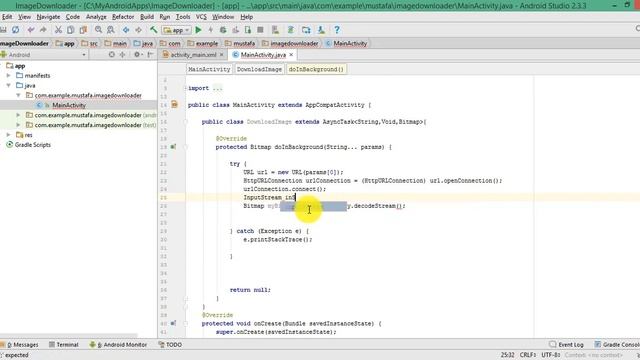Click gutter override marker beside doInBackground
Screen dimensions: 640x360
pos(173,147)
